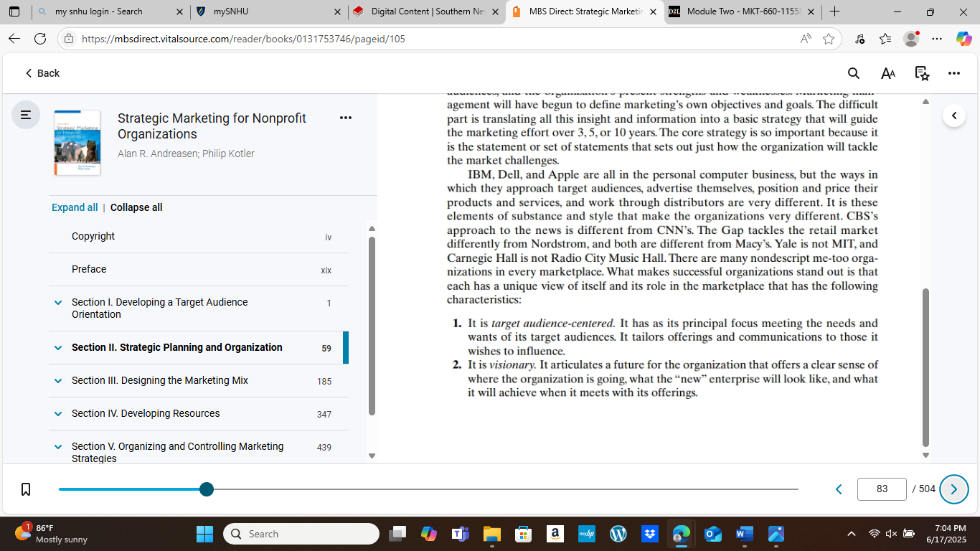
Task: Open WordPress from the taskbar
Action: pyautogui.click(x=618, y=534)
